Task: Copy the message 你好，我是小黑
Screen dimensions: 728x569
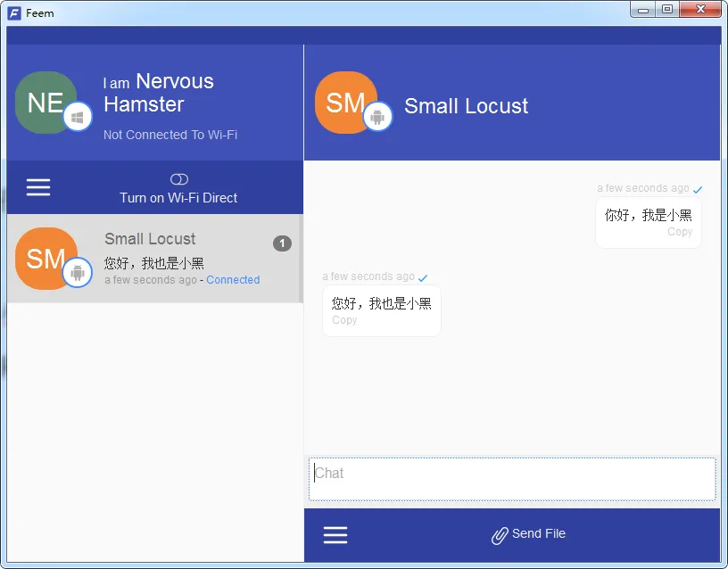Action: click(680, 232)
